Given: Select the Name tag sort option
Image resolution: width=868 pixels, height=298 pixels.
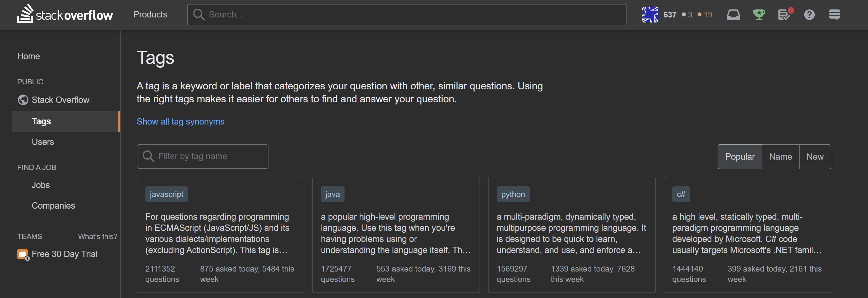Looking at the screenshot, I should [780, 157].
